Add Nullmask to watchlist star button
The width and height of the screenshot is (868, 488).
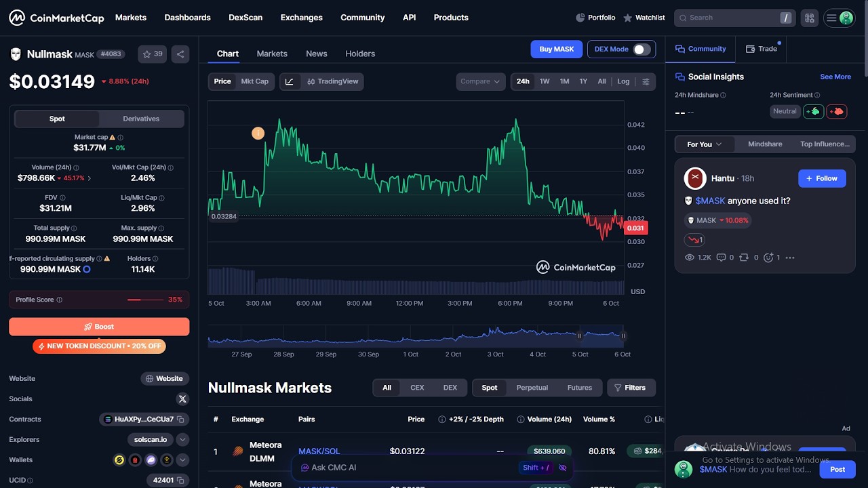pos(153,54)
